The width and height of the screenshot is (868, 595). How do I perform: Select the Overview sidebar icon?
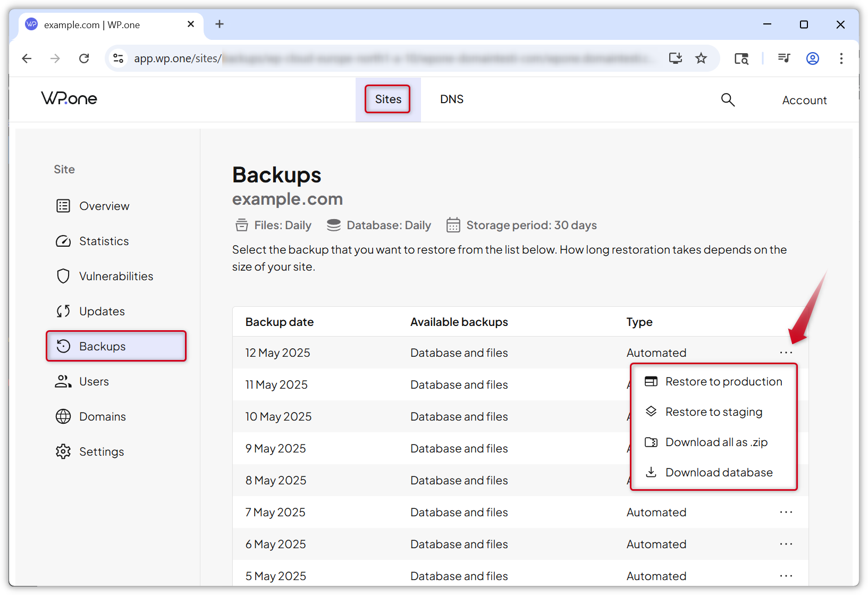[x=63, y=206]
